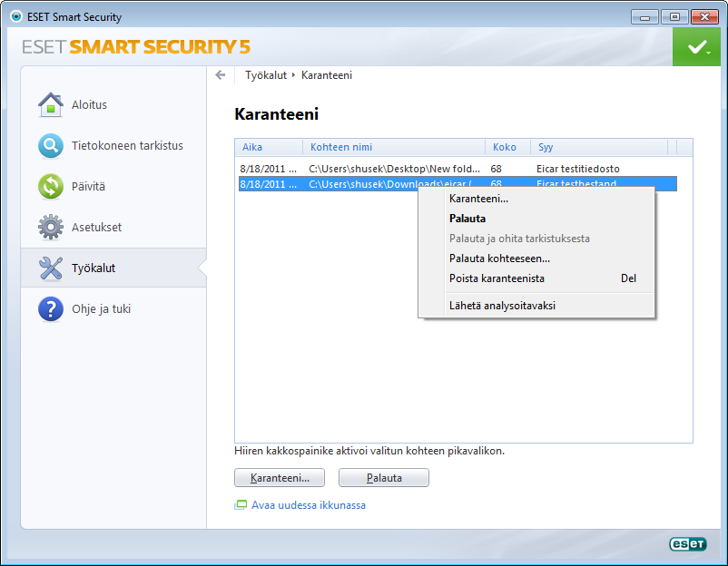Click the Palauta button below the list
Image resolution: width=728 pixels, height=566 pixels.
click(x=384, y=478)
